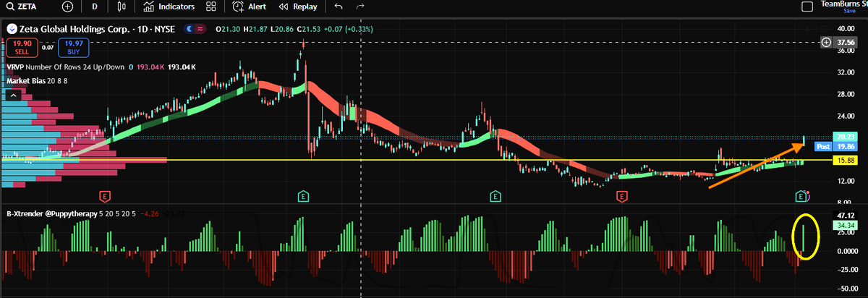Image resolution: width=868 pixels, height=298 pixels.
Task: Select the O21.30 open value
Action: pos(229,28)
